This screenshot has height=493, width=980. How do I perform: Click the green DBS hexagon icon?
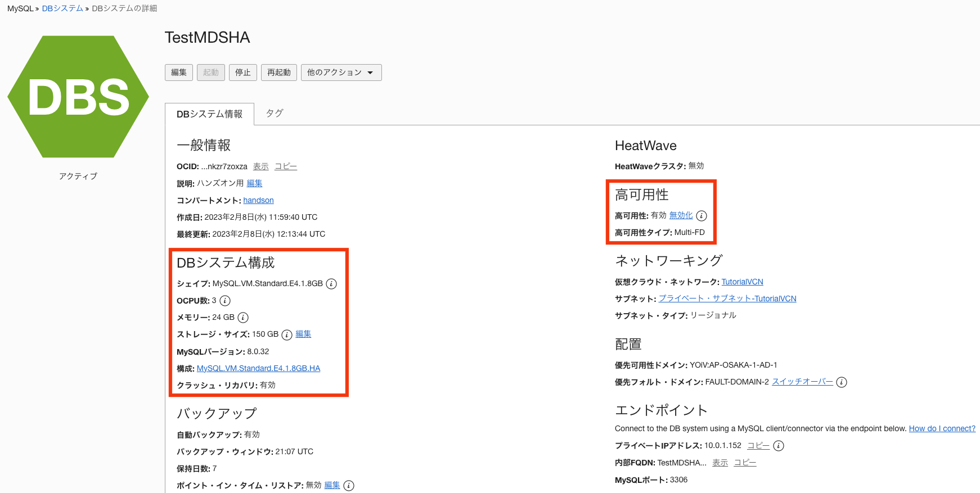[x=78, y=97]
